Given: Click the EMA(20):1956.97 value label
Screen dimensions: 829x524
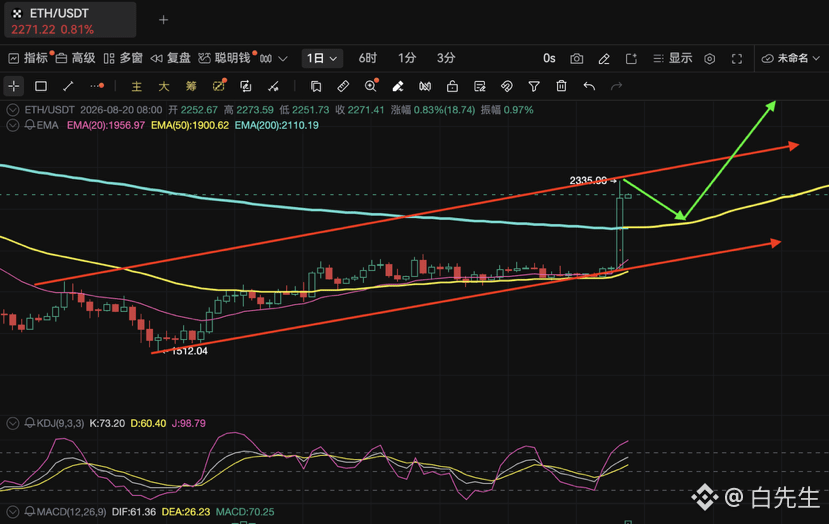Looking at the screenshot, I should [x=106, y=125].
